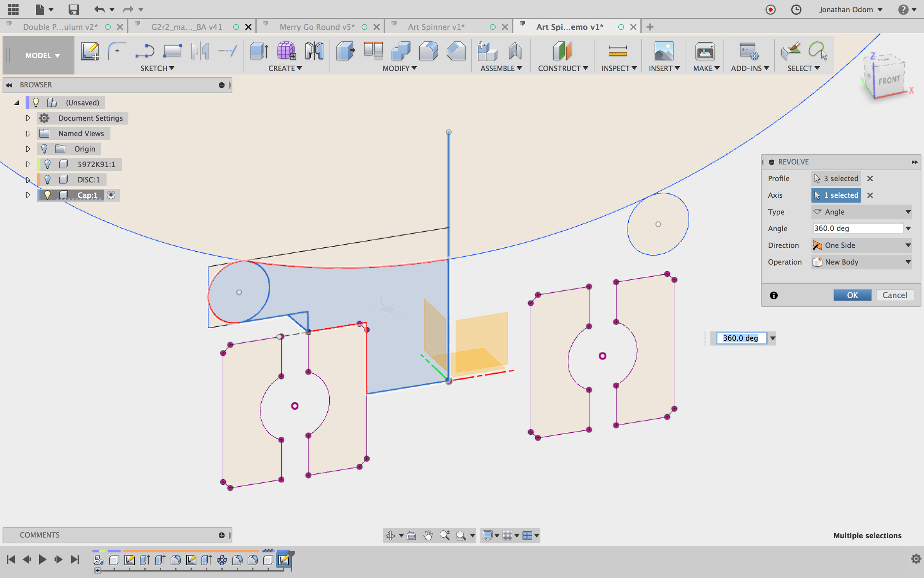
Task: Click the Create Sketch icon
Action: coord(90,51)
